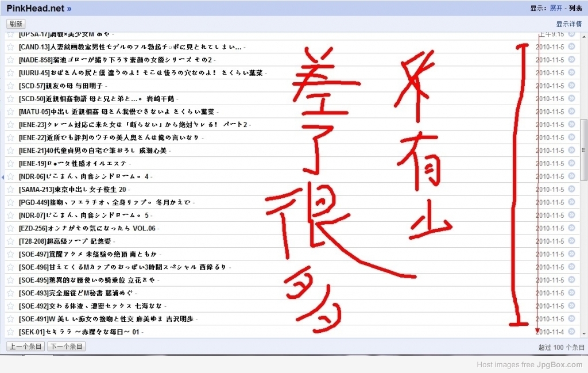Screen dimensions: 588x373
Task: Expand the NDR-06 entry row
Action: point(292,176)
